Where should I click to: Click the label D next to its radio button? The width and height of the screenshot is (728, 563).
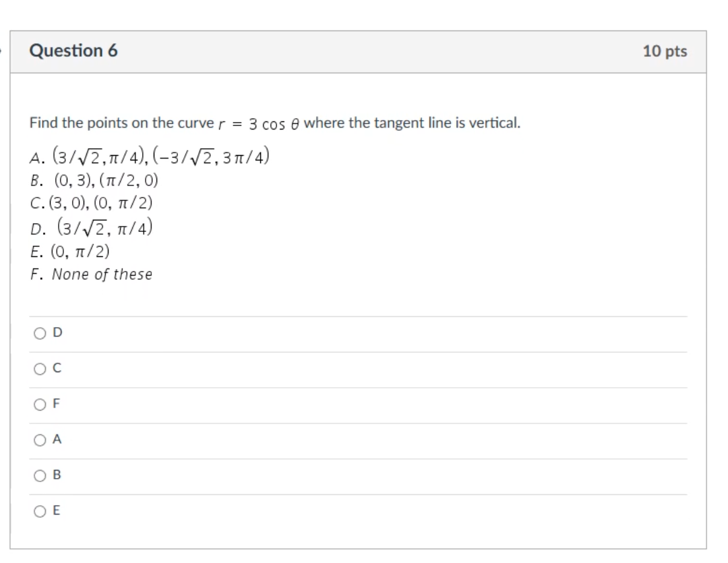57,332
